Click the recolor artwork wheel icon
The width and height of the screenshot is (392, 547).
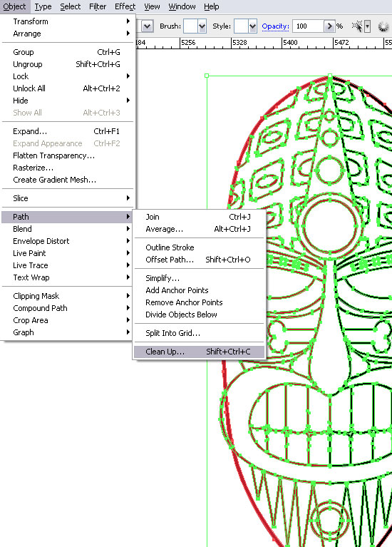tap(383, 26)
